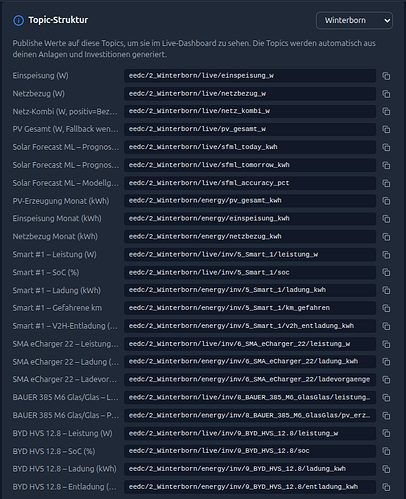Copy the SMA_eCharger_22 ladevorgaenge topic
The width and height of the screenshot is (406, 499).
tap(386, 380)
